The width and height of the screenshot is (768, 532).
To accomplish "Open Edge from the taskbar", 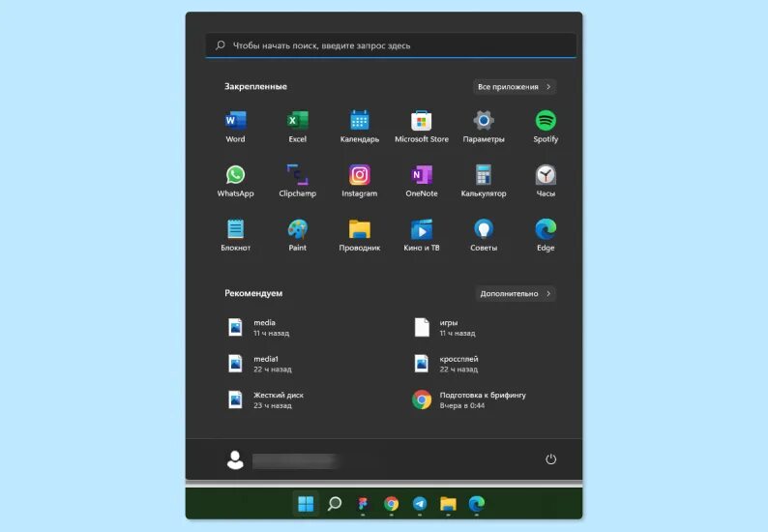I will pos(477,503).
